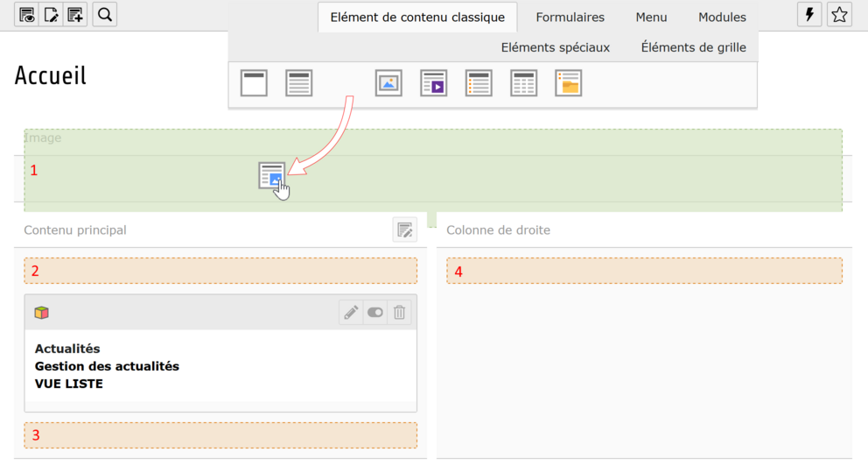The image size is (868, 466).
Task: Select the text and media element icon
Action: point(433,83)
